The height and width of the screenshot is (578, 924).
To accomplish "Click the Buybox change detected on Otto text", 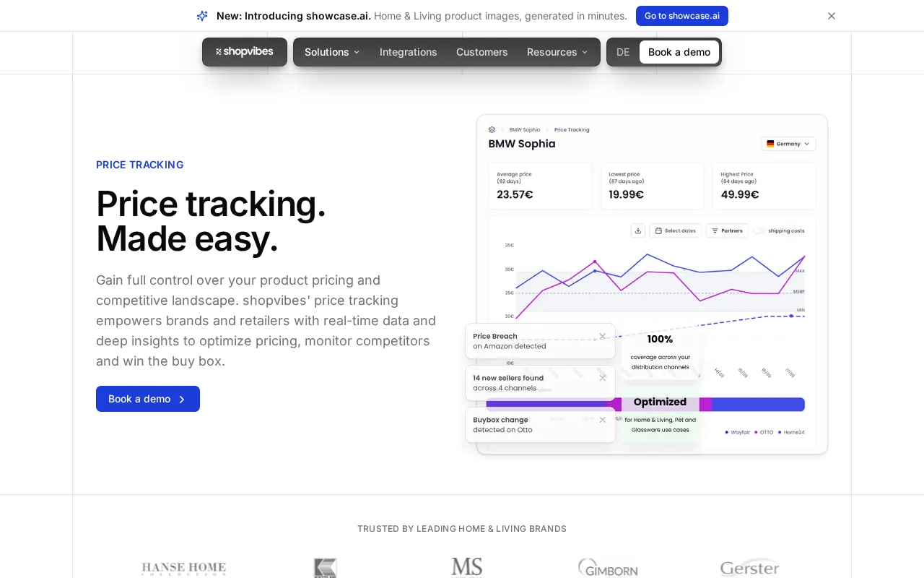I will click(502, 425).
